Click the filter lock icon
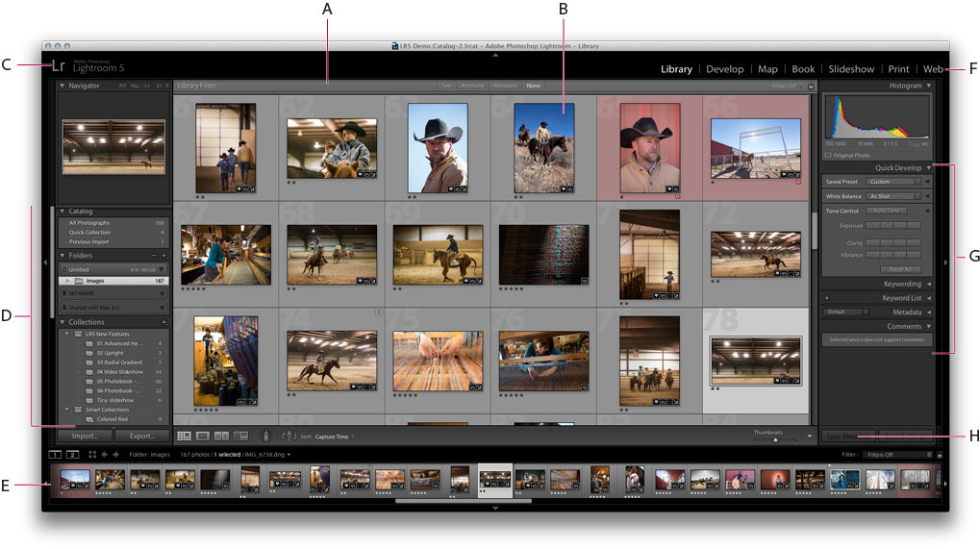The width and height of the screenshot is (980, 549). pos(811,86)
